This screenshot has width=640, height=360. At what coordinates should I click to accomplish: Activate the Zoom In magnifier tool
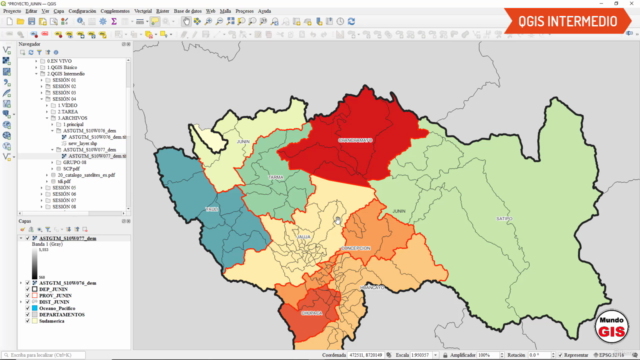[209, 21]
